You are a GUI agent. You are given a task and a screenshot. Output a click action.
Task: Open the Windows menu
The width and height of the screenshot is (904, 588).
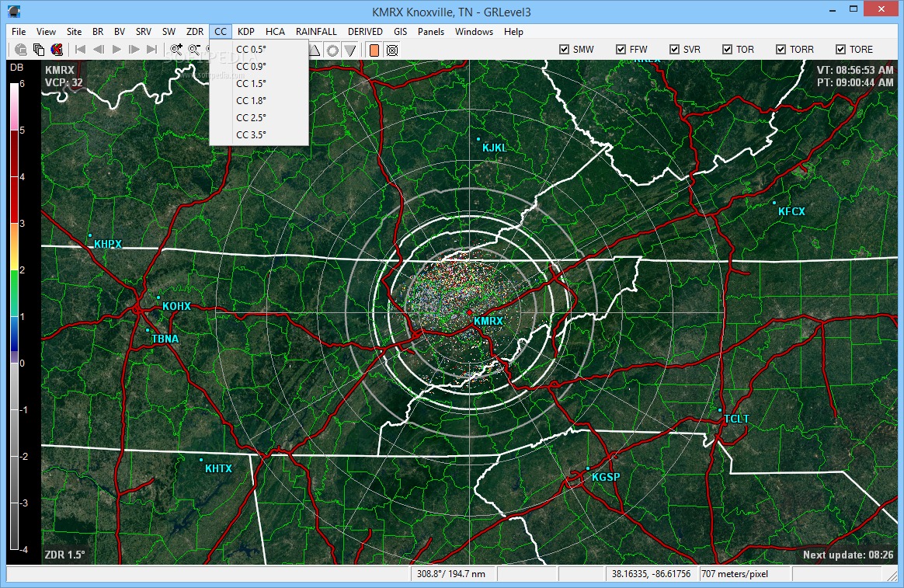click(x=474, y=32)
